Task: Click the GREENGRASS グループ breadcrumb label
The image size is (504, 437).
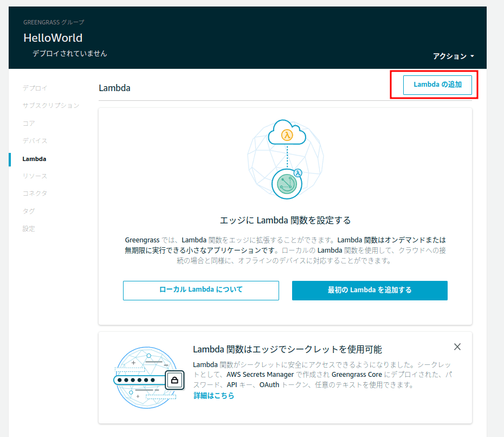Action: (54, 22)
